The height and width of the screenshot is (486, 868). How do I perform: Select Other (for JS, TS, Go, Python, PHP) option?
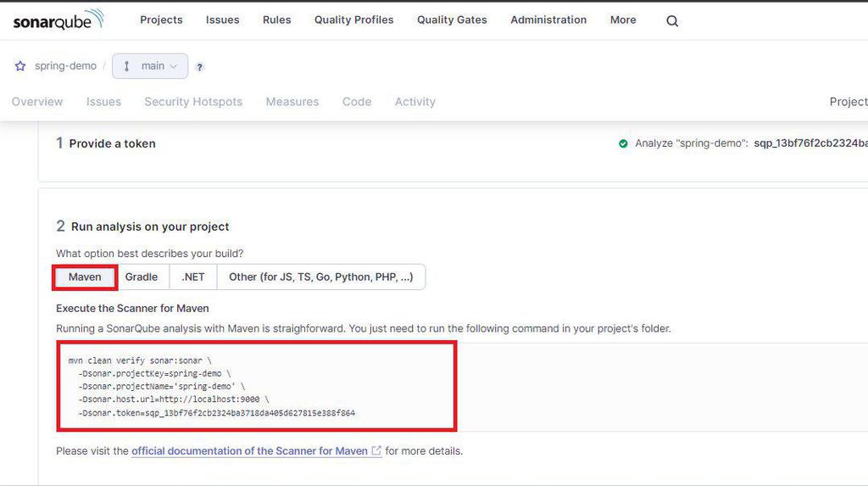pos(320,277)
